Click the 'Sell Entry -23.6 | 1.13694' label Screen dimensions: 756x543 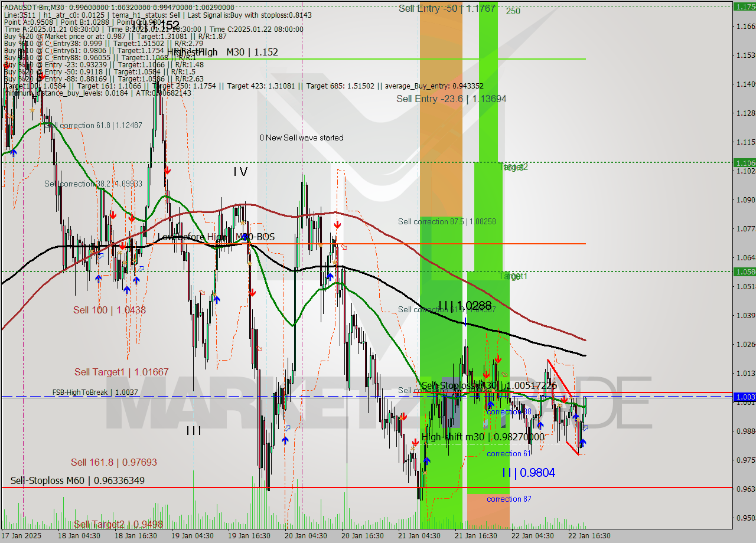pyautogui.click(x=451, y=99)
